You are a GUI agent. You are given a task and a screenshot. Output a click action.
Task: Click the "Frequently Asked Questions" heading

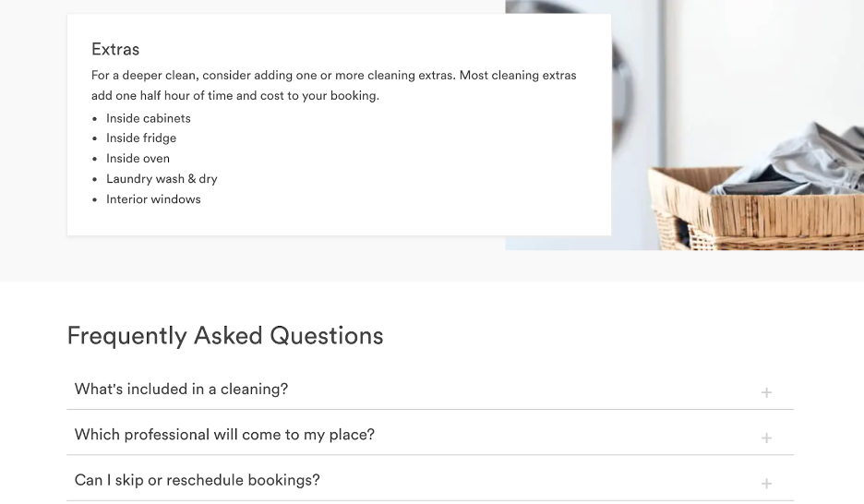[225, 336]
